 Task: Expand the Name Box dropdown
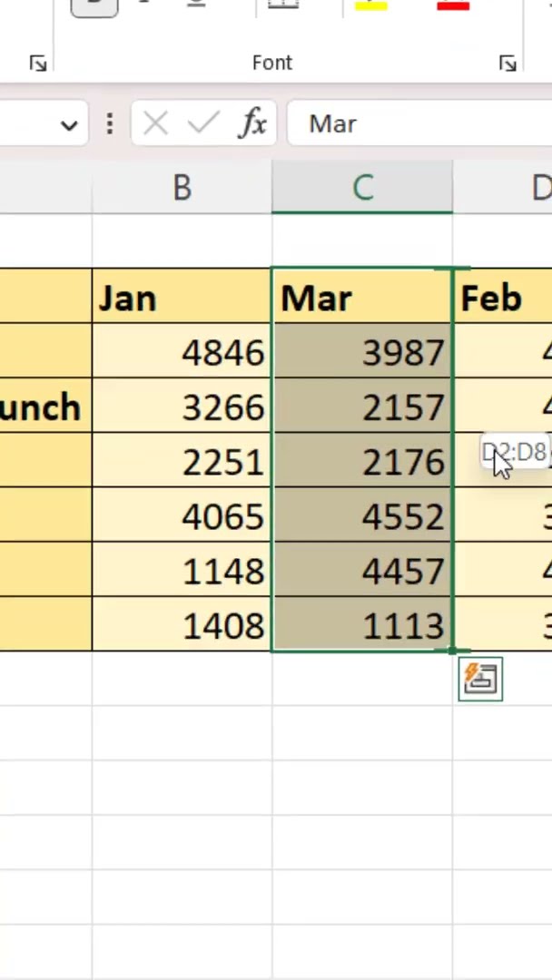click(69, 125)
